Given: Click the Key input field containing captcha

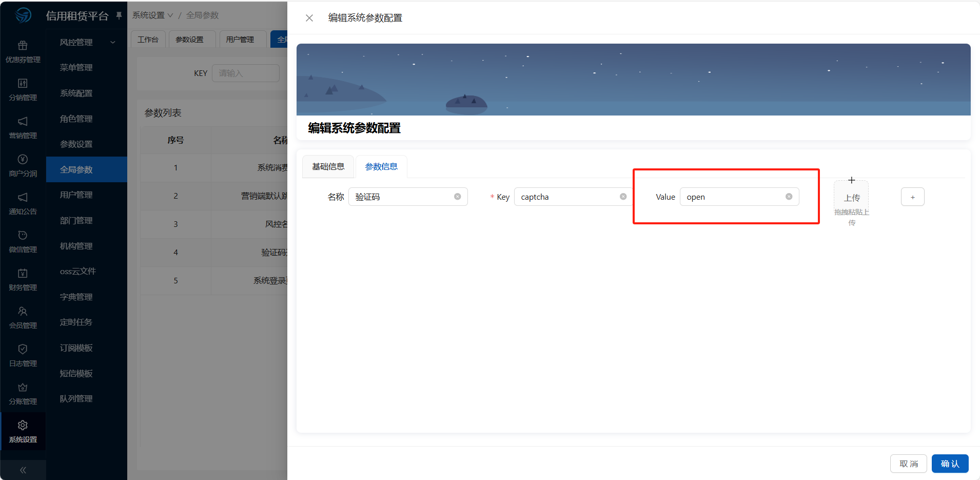Looking at the screenshot, I should [x=567, y=197].
